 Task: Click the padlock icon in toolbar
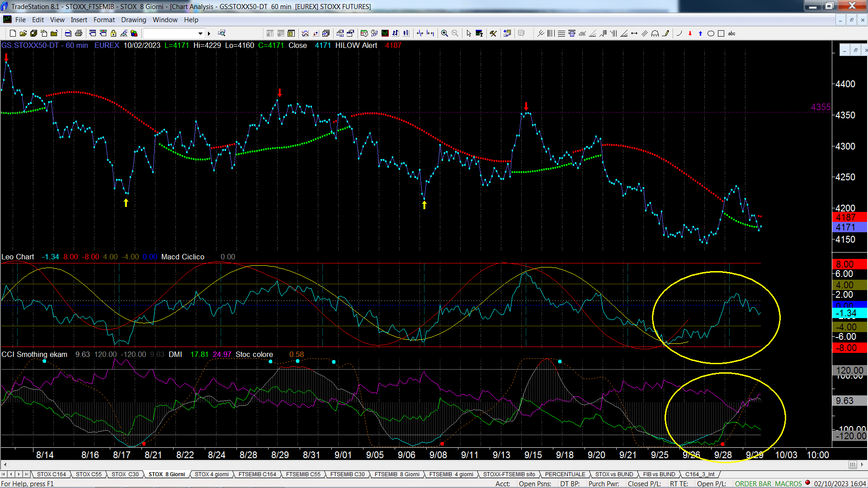(113, 33)
